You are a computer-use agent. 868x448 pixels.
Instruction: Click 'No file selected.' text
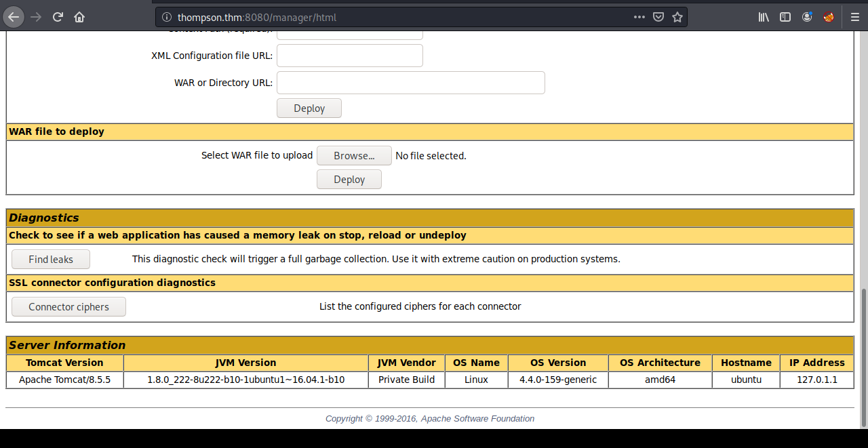point(431,156)
